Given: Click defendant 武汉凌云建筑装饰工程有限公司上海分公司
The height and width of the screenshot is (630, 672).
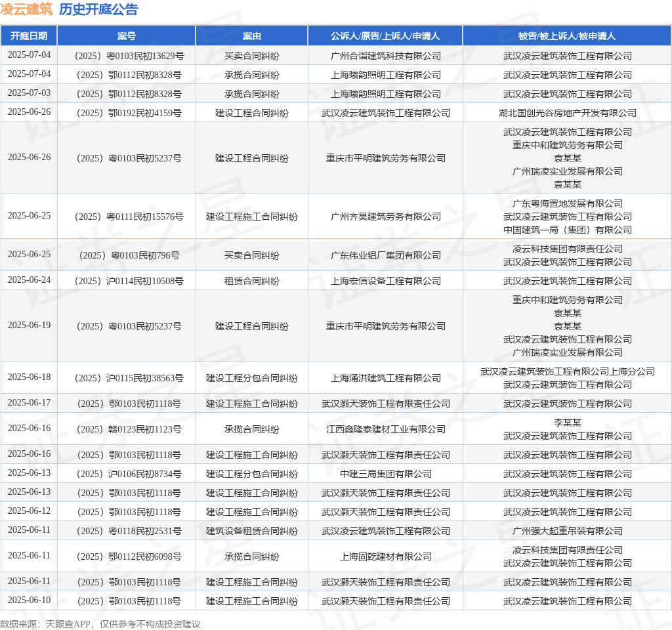Looking at the screenshot, I should pyautogui.click(x=568, y=371).
